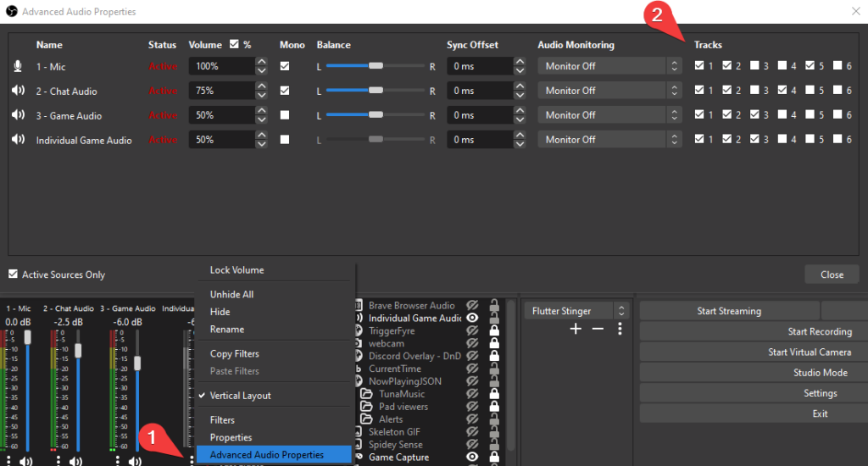This screenshot has width=868, height=466.
Task: Click the speaker icon beside 3 - Game Audio row
Action: tap(19, 114)
